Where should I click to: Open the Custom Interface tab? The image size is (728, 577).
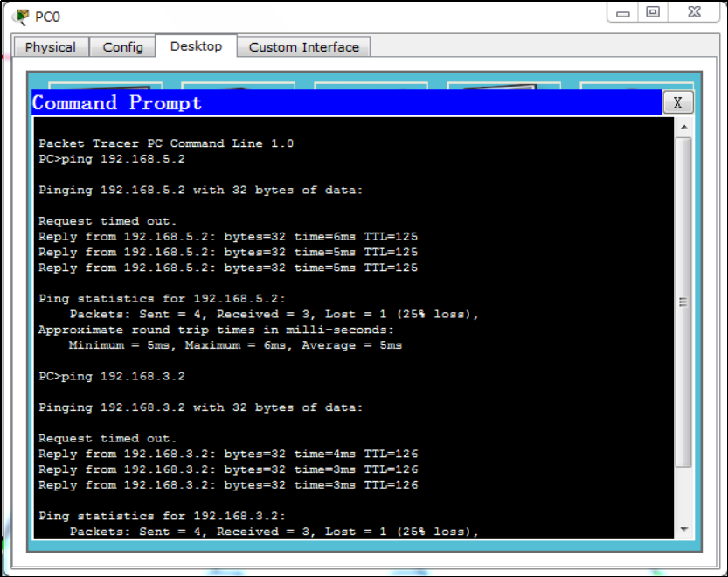[x=303, y=47]
